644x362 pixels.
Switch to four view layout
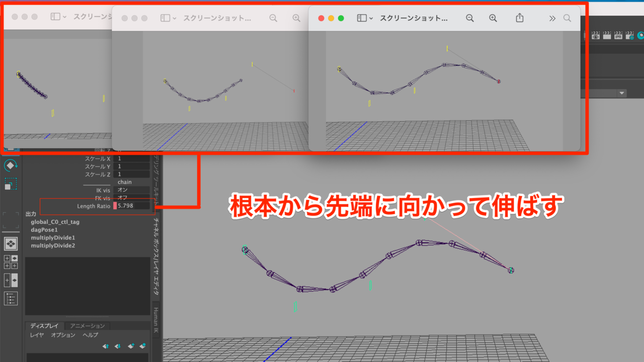pos(11,262)
